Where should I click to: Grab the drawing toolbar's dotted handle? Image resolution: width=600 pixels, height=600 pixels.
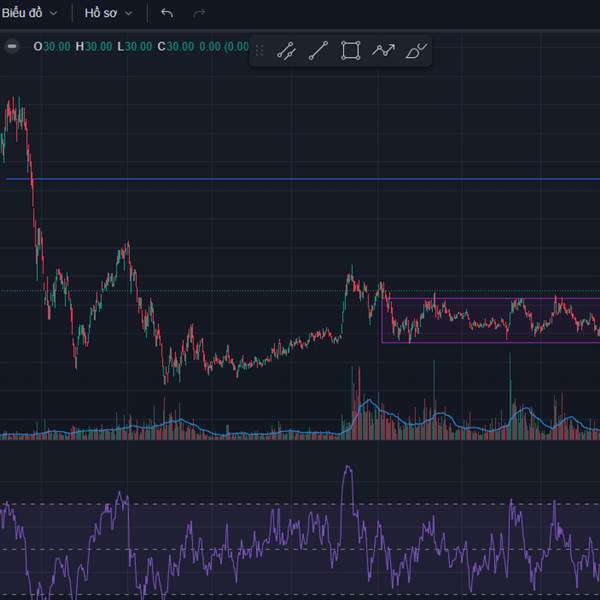(x=259, y=51)
